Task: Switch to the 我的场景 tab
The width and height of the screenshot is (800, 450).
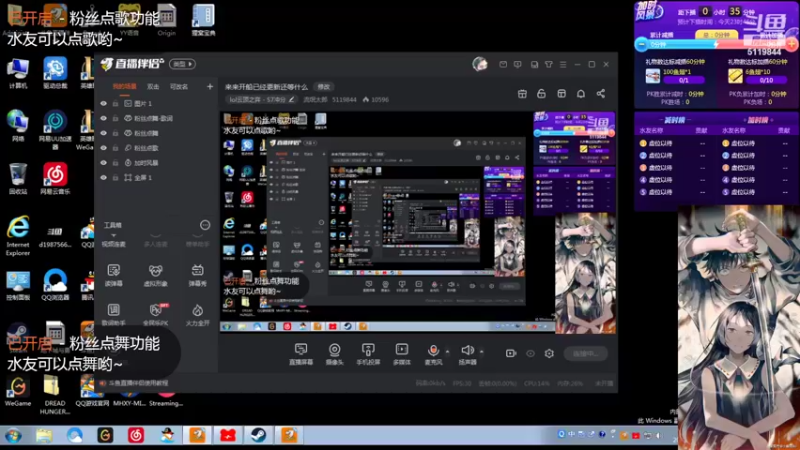Action: [x=124, y=87]
